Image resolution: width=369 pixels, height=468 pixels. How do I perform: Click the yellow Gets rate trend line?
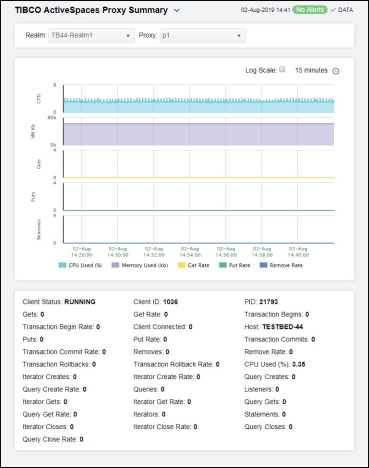(x=199, y=178)
